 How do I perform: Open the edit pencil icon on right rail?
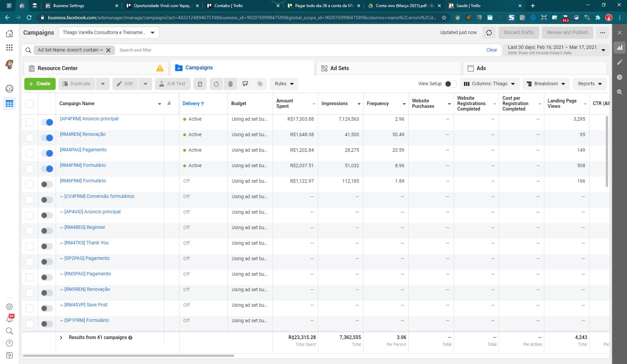click(x=620, y=62)
